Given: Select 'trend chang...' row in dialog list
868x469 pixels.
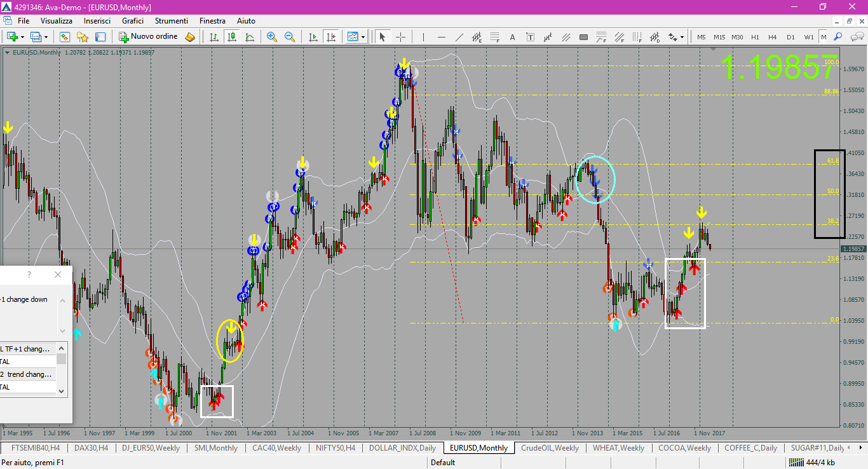Looking at the screenshot, I should tap(28, 374).
